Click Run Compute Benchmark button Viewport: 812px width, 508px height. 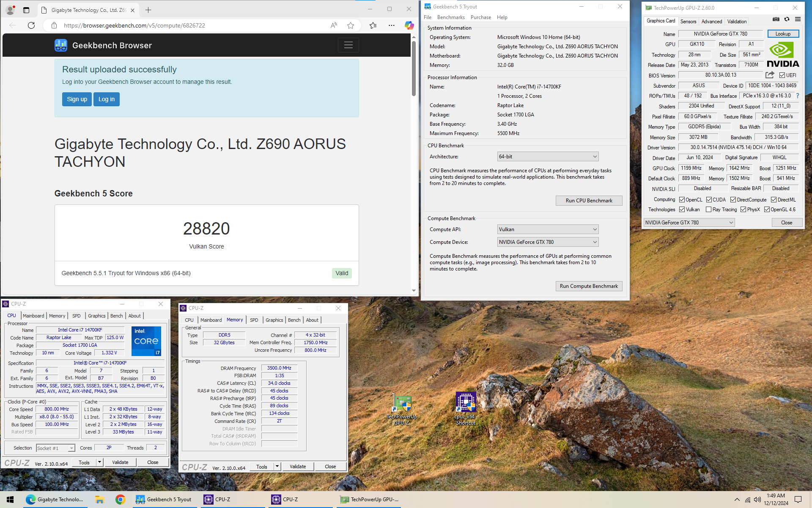589,286
